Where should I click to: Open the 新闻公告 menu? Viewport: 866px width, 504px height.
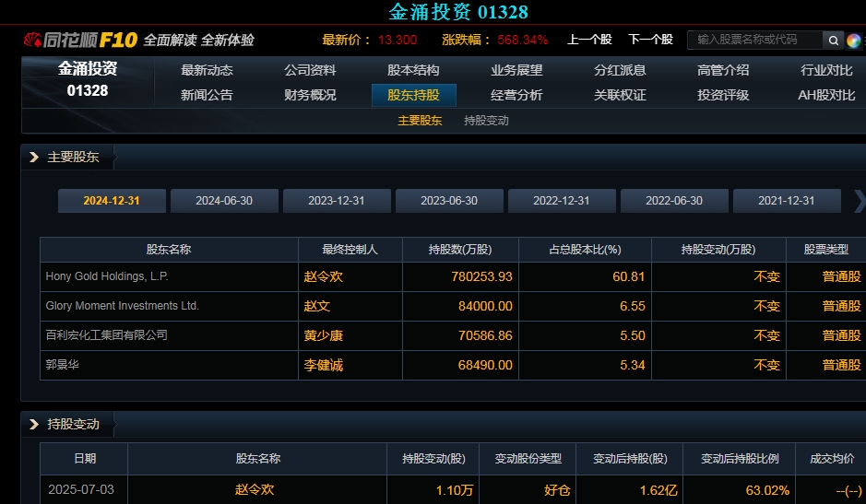pos(207,95)
